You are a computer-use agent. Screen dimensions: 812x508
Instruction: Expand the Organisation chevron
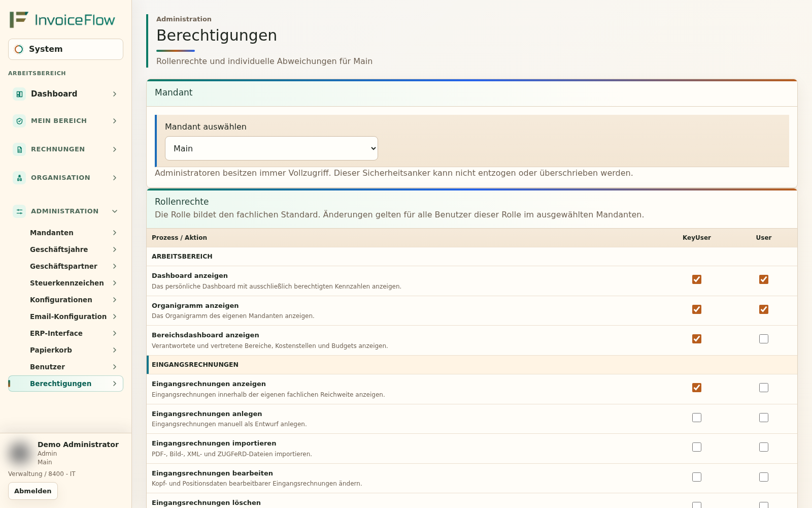(x=115, y=178)
